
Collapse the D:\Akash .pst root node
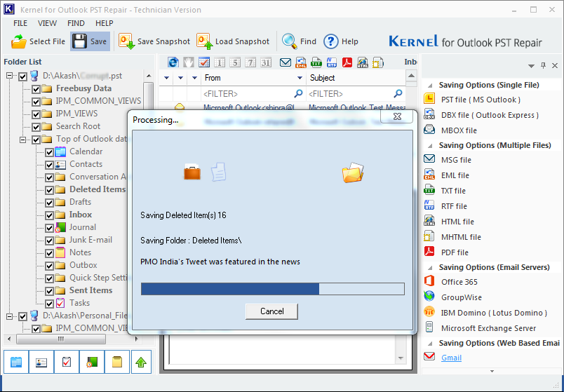[9, 76]
